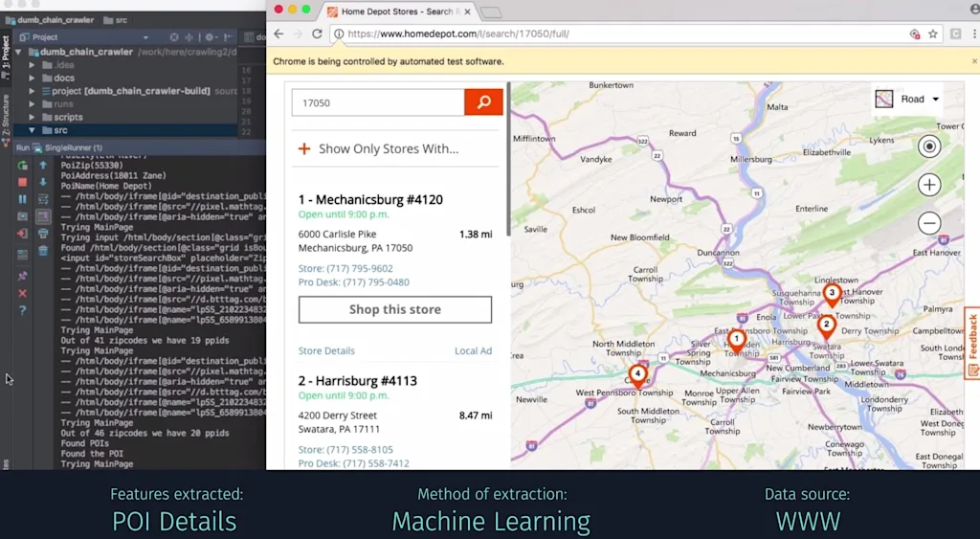Screen dimensions: 980x539
Task: Open Project panel gear settings
Action: coord(210,37)
